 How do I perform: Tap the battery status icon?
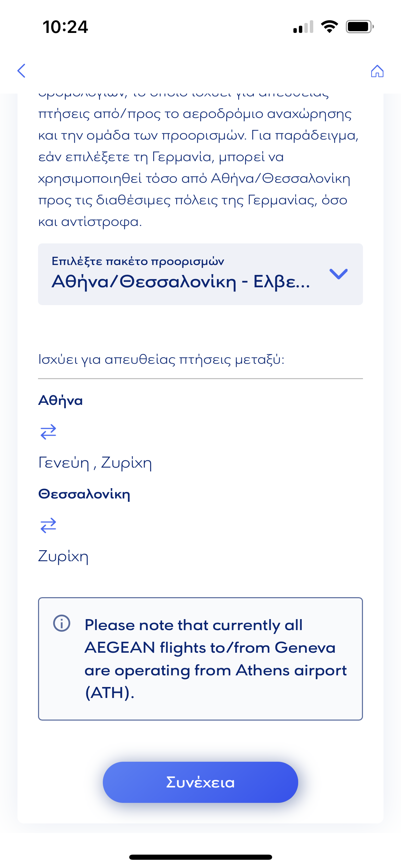pos(360,27)
